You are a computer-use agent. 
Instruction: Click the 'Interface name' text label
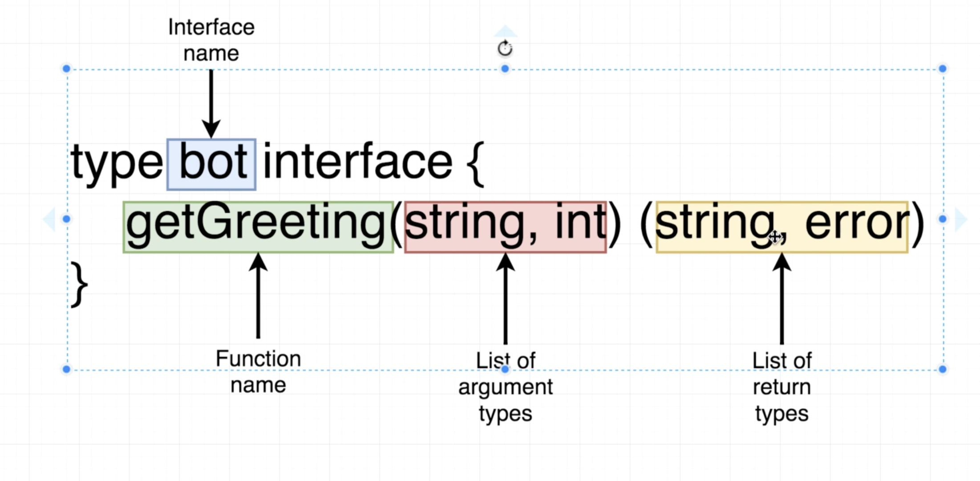point(211,40)
